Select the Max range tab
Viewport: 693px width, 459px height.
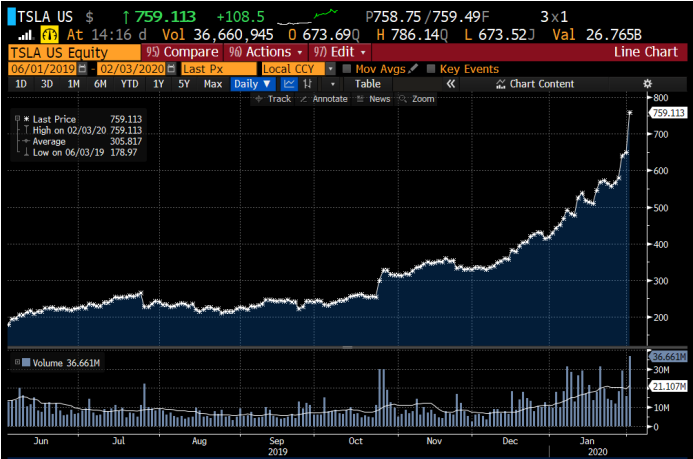[x=213, y=84]
